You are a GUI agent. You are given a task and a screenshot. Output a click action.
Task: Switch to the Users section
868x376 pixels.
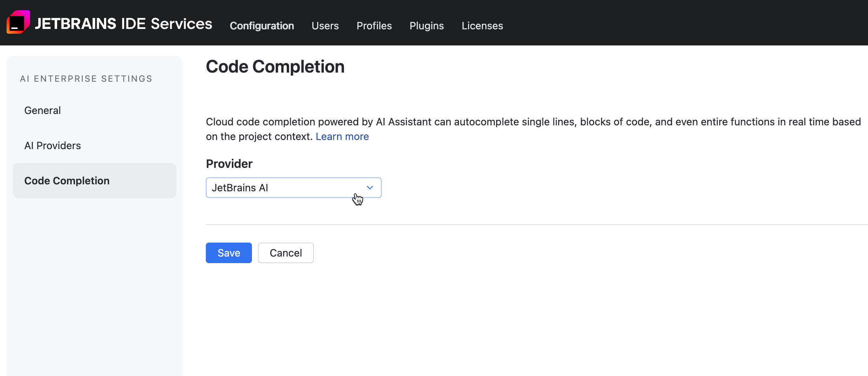coord(325,26)
